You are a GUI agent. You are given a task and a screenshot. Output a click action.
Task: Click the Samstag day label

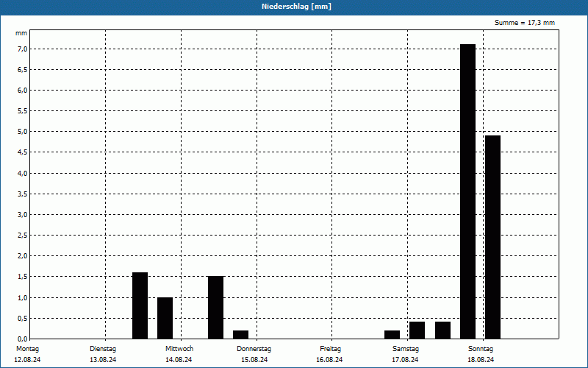click(x=406, y=349)
